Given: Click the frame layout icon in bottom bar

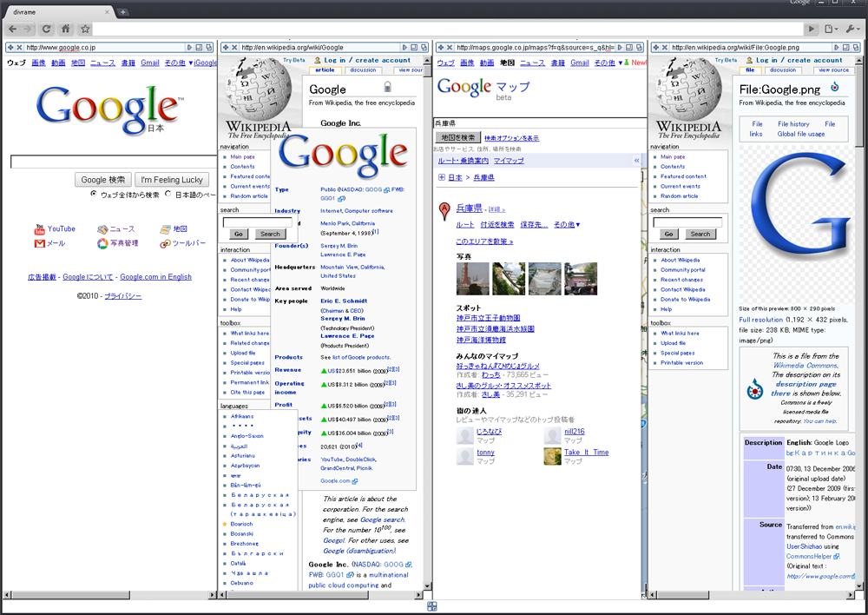Looking at the screenshot, I should [x=432, y=606].
